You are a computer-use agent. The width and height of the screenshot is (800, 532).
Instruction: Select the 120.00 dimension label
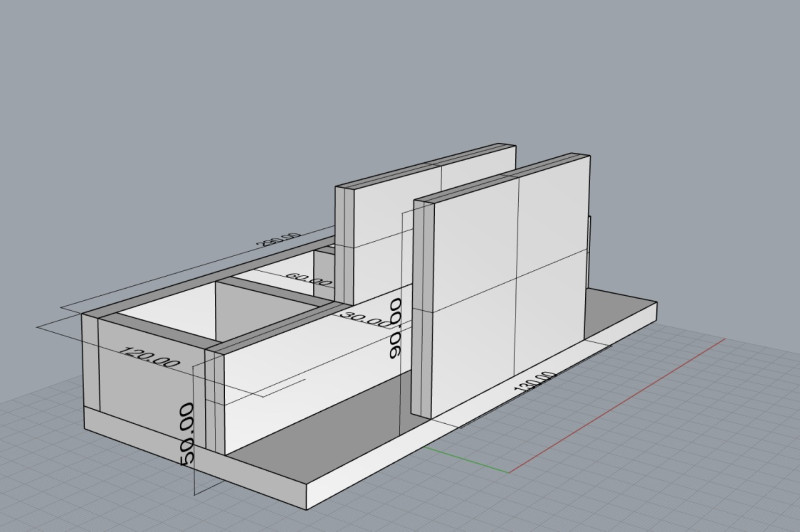point(149,357)
